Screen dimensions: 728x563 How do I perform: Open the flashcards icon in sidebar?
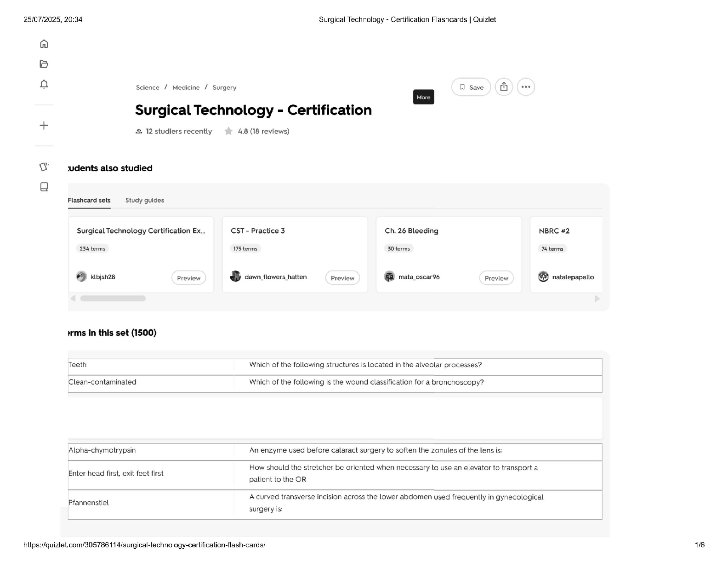tap(44, 167)
